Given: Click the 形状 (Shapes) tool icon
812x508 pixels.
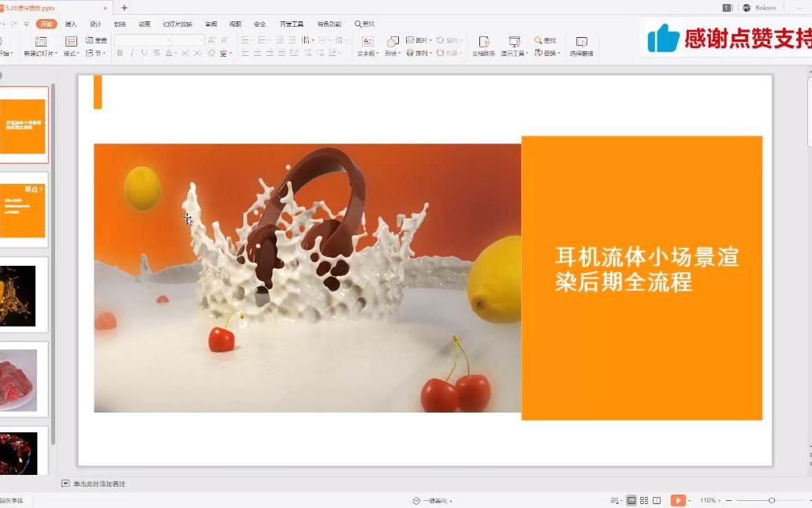Looking at the screenshot, I should point(392,42).
